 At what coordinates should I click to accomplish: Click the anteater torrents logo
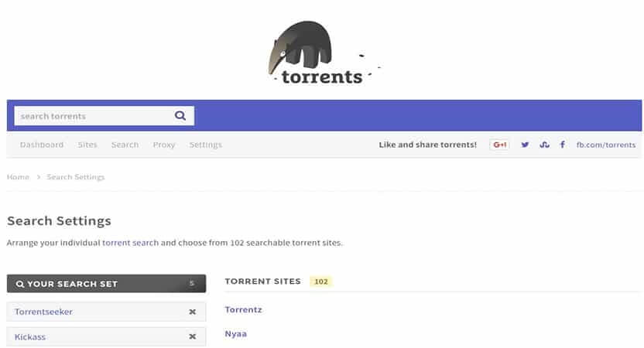(324, 52)
